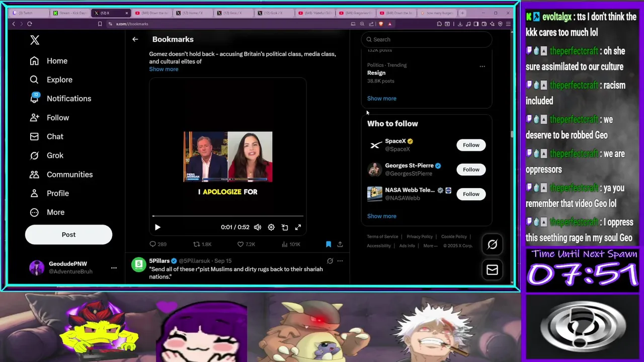Show more trending topics
Viewport: 644px width, 362px height.
(381, 99)
